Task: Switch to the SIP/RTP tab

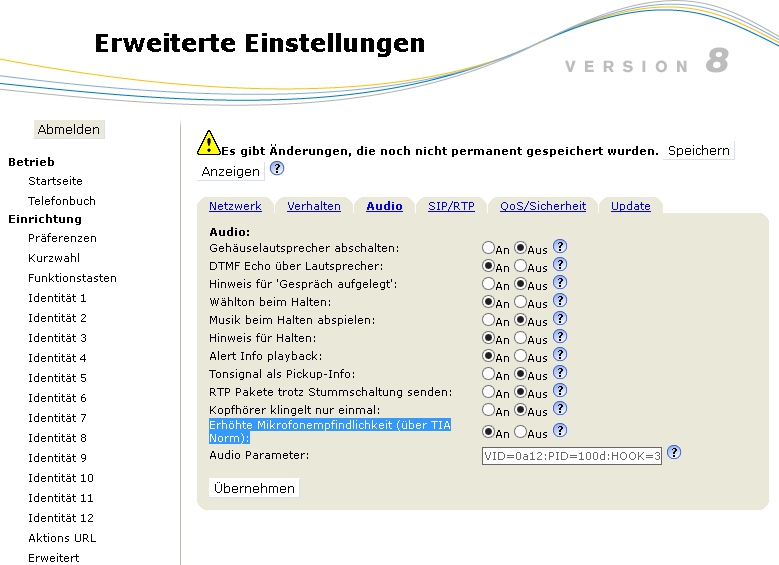Action: tap(451, 206)
